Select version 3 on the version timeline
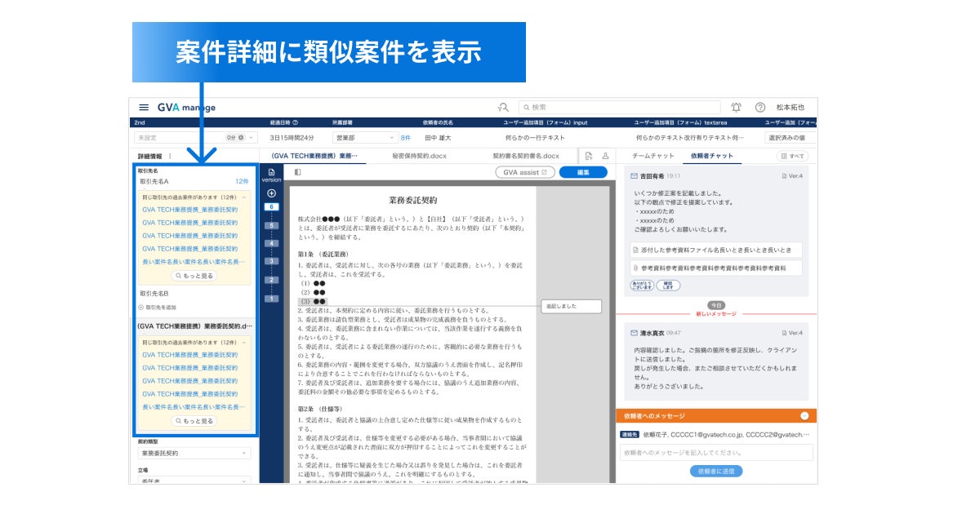980x514 pixels. click(271, 261)
